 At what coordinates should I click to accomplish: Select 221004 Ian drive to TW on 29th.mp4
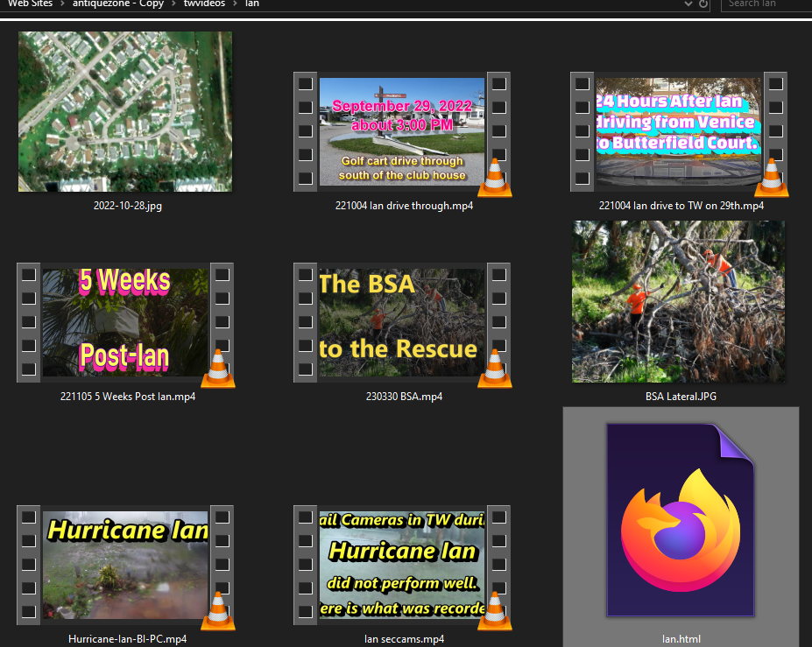point(679,131)
